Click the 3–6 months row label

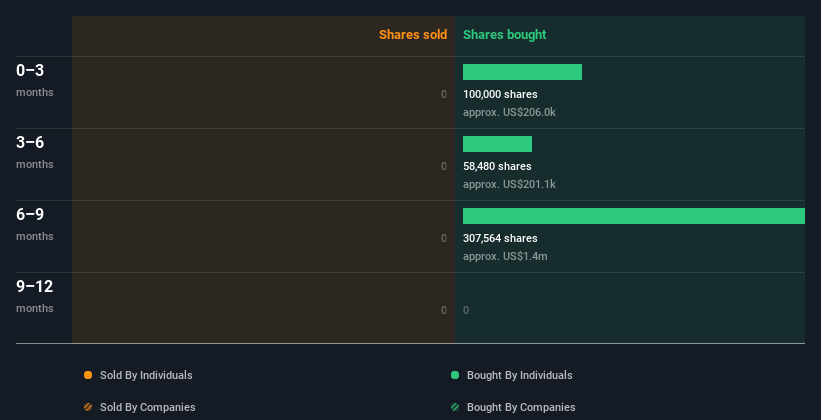35,152
